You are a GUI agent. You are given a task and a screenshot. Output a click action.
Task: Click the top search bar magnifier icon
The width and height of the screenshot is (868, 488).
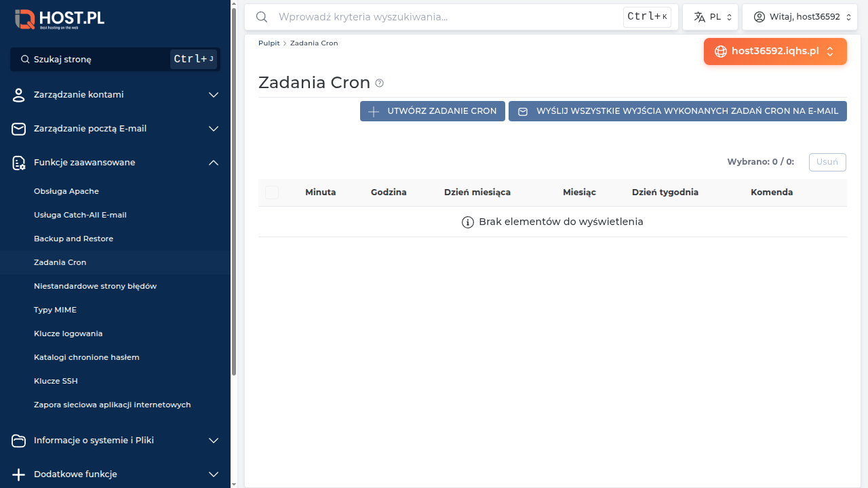(261, 17)
